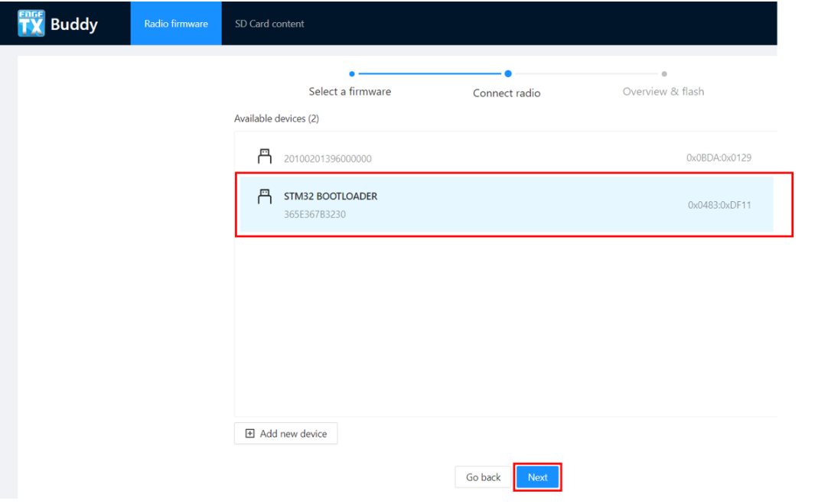Click the plus icon in Add new device
The width and height of the screenshot is (818, 504).
[250, 434]
